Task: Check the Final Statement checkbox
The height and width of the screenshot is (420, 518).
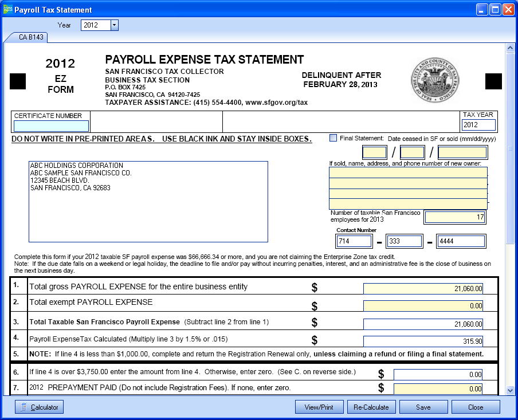Action: (333, 138)
